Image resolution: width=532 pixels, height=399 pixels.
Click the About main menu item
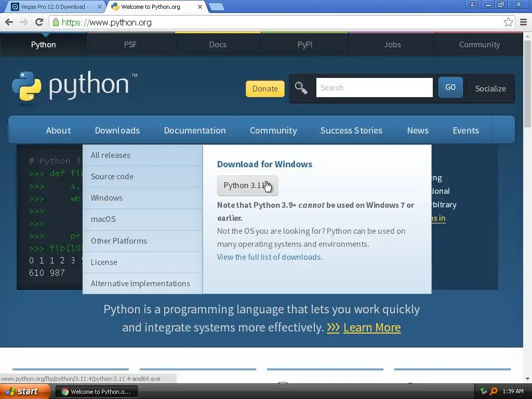coord(58,130)
